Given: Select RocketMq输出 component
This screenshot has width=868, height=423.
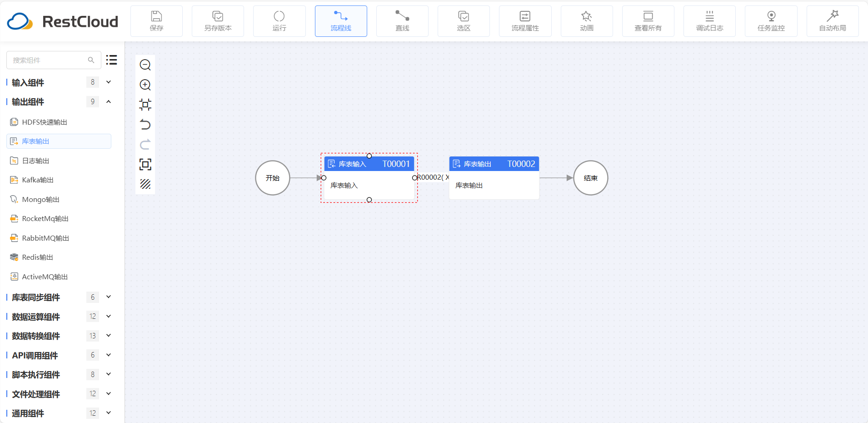Looking at the screenshot, I should (59, 218).
